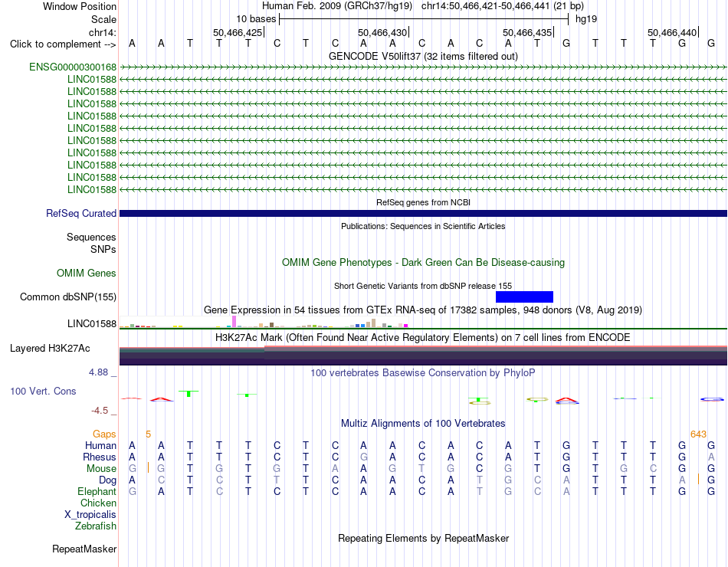Open the 'RefSeq genes from NCBI' track title
The width and height of the screenshot is (728, 567).
coord(423,202)
